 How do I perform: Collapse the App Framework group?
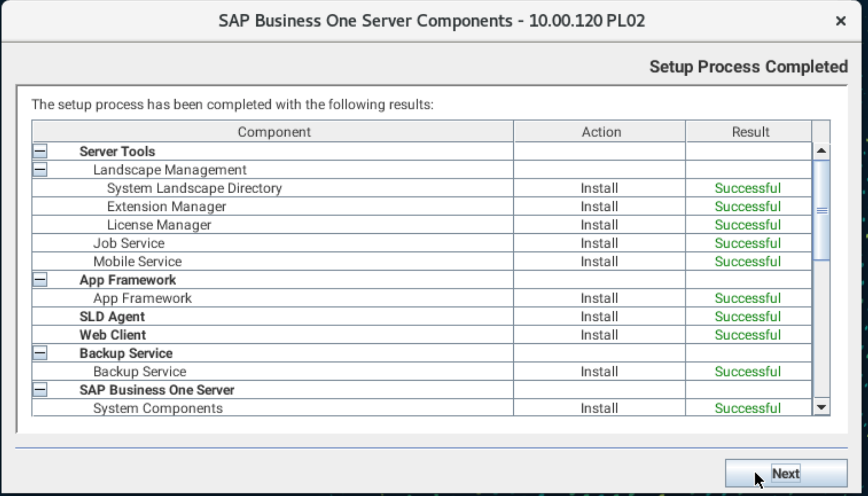coord(40,280)
